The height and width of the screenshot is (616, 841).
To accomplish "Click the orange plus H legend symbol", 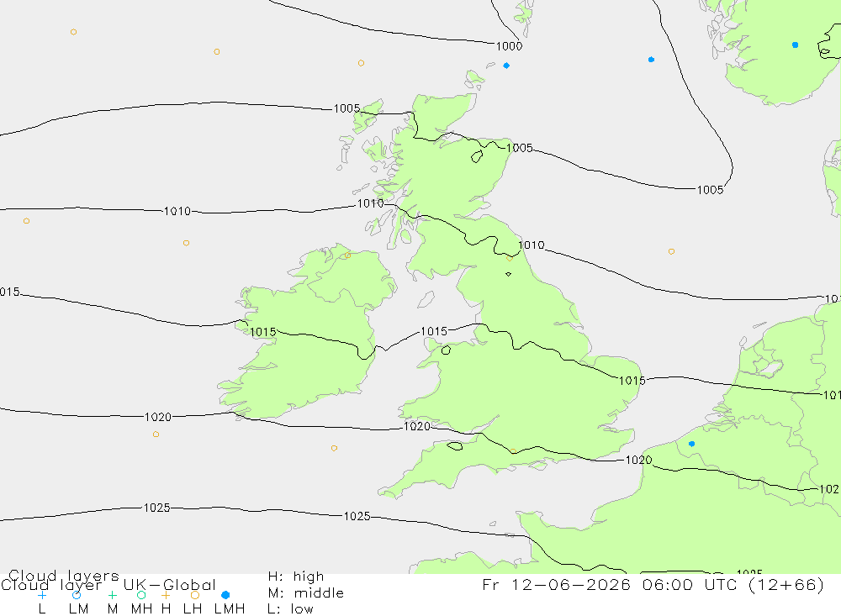I will click(x=166, y=595).
